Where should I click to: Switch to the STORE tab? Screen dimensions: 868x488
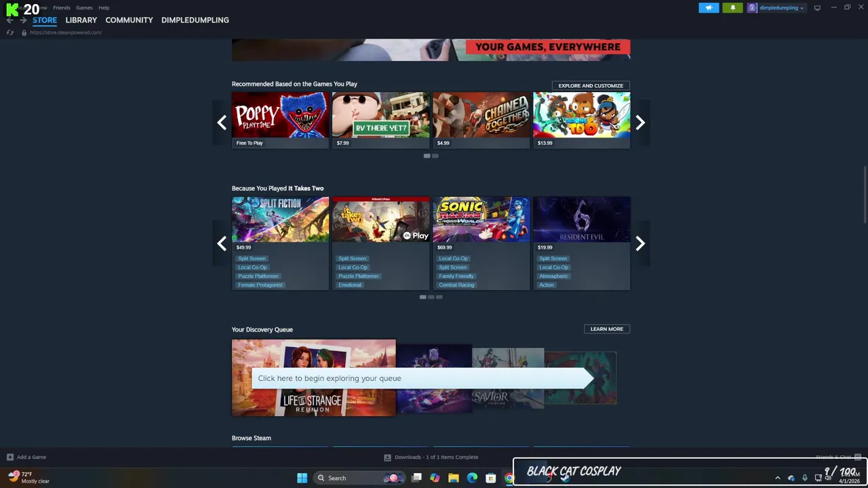[x=45, y=20]
